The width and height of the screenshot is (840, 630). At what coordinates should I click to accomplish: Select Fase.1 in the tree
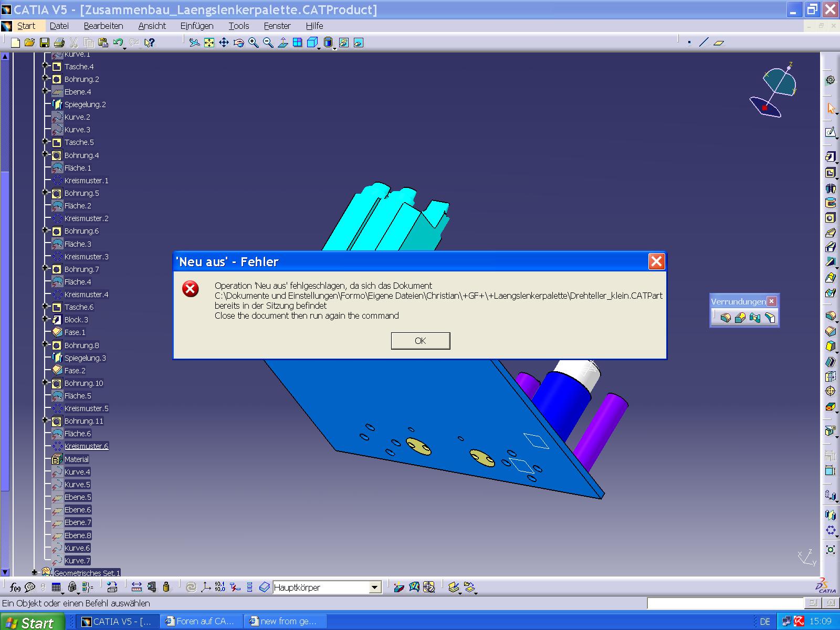click(x=75, y=332)
